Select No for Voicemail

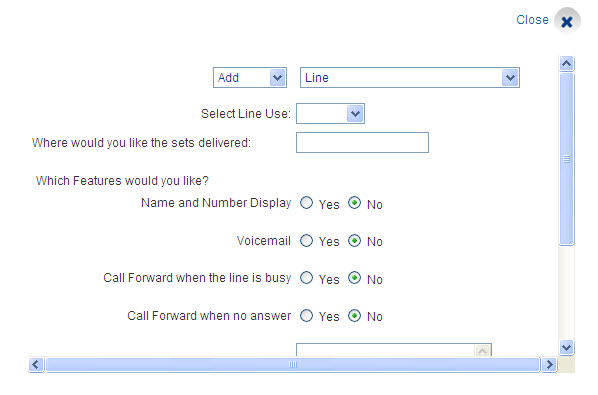pos(354,241)
